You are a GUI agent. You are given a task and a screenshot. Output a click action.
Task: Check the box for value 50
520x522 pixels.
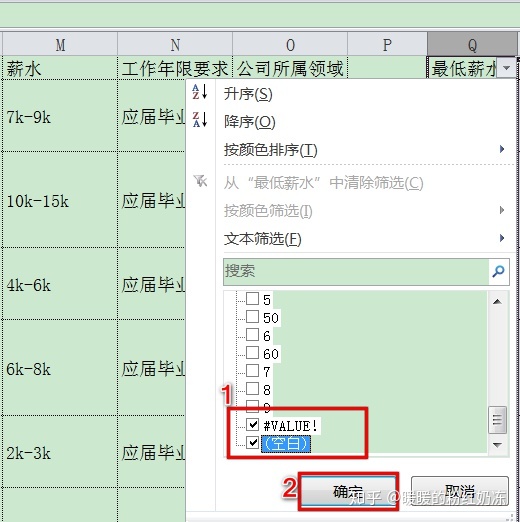pos(252,316)
